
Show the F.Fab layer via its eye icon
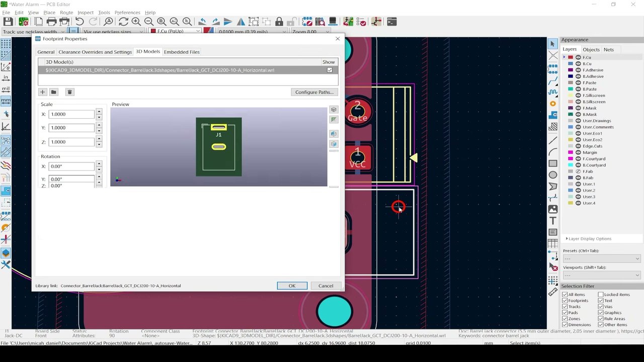click(578, 171)
